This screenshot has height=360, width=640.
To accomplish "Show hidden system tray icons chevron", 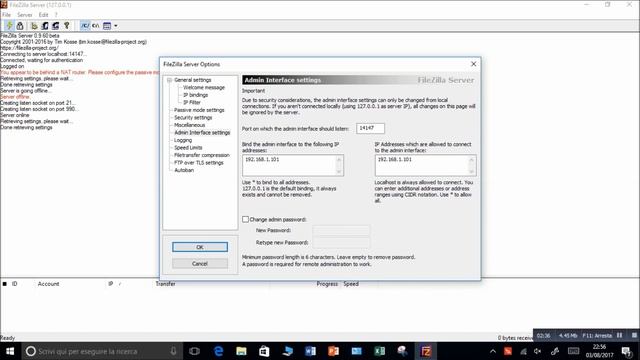I will [493, 351].
